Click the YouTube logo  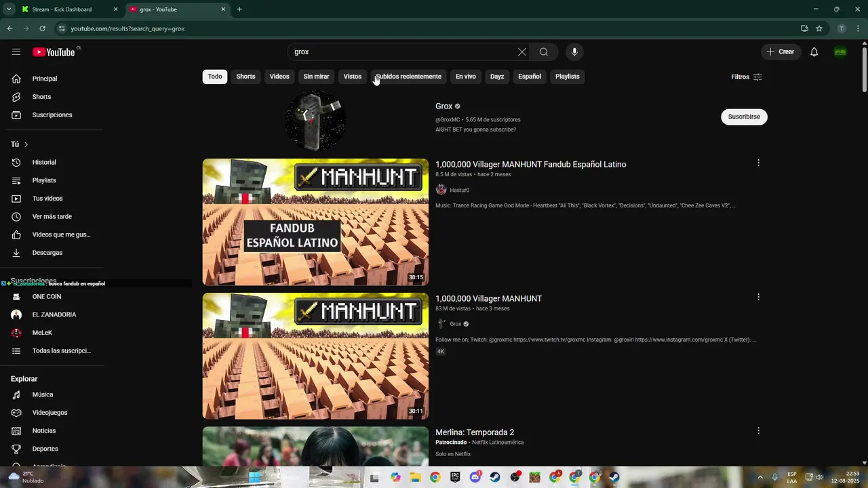[x=54, y=52]
